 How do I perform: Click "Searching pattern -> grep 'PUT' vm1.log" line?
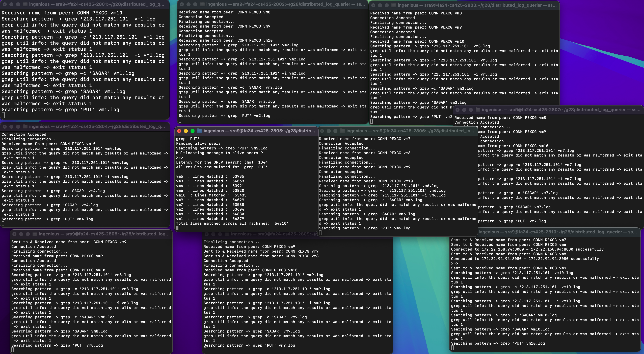pos(61,110)
